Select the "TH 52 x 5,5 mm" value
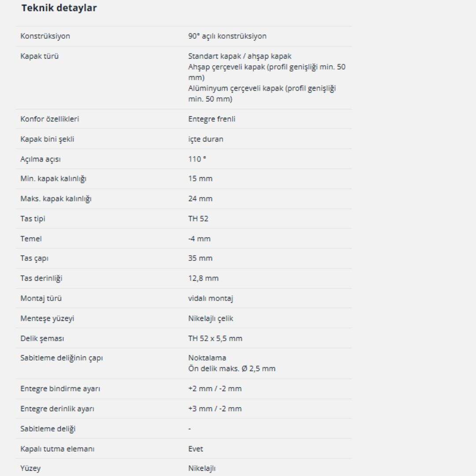476x476 pixels. pyautogui.click(x=215, y=338)
